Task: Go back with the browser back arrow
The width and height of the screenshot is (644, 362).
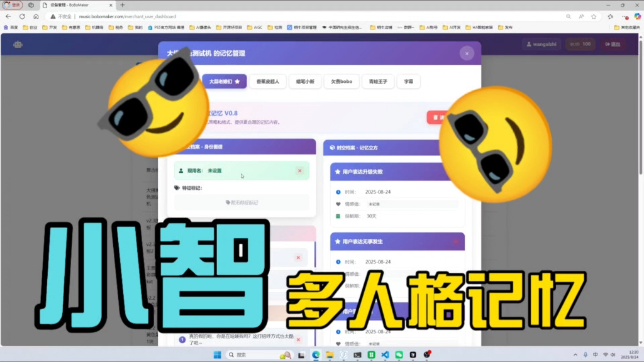Action: click(8, 16)
